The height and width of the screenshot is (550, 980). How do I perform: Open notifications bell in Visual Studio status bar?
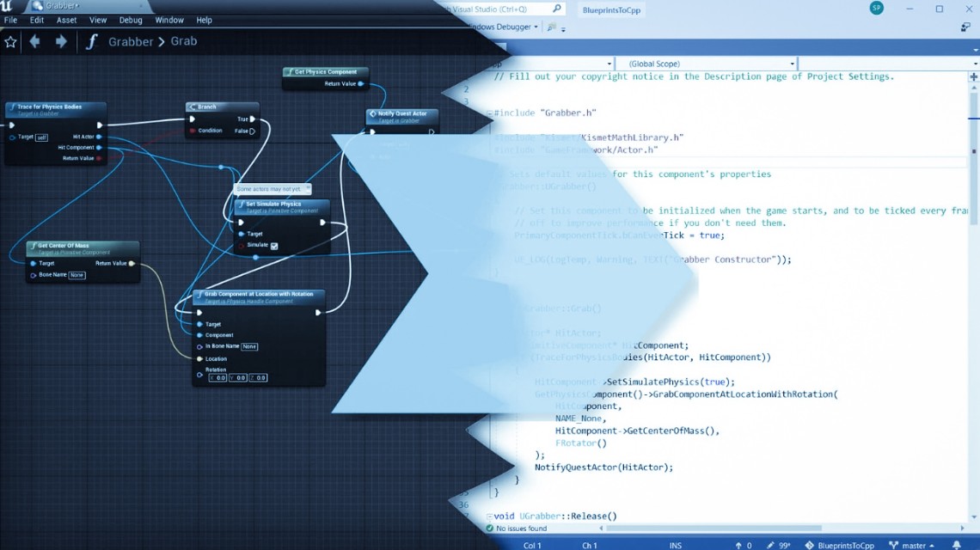coord(956,545)
